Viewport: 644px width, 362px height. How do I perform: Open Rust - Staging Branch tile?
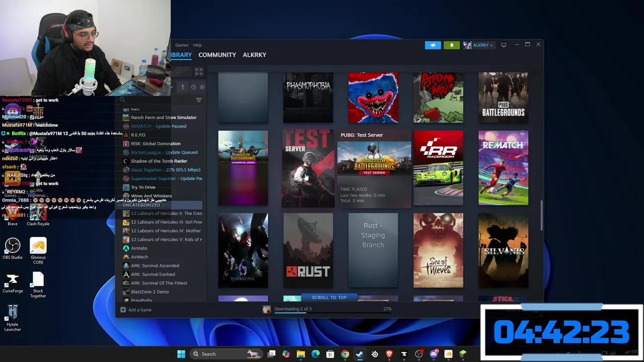373,250
